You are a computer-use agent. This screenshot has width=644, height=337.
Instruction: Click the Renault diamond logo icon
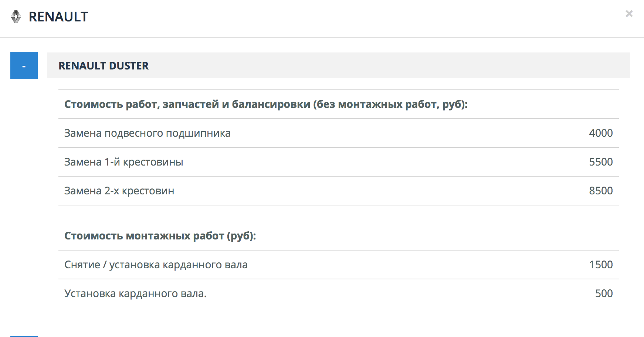pos(16,17)
